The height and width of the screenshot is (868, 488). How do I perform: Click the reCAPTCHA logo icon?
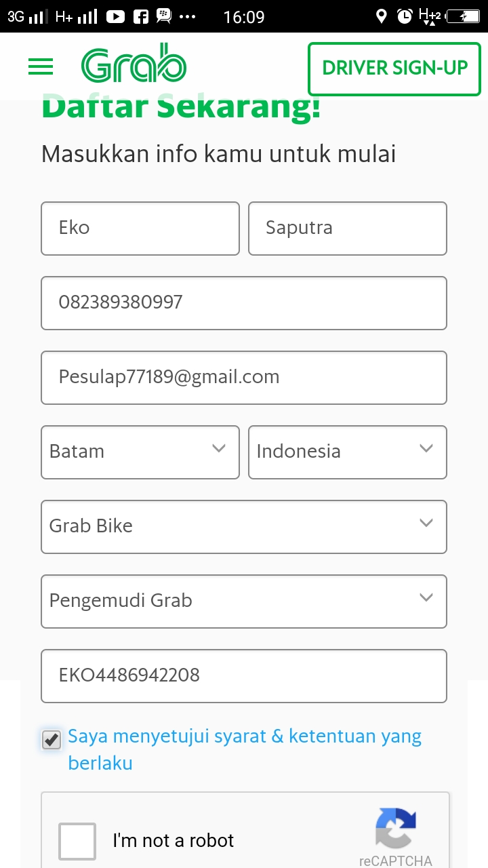pyautogui.click(x=396, y=827)
